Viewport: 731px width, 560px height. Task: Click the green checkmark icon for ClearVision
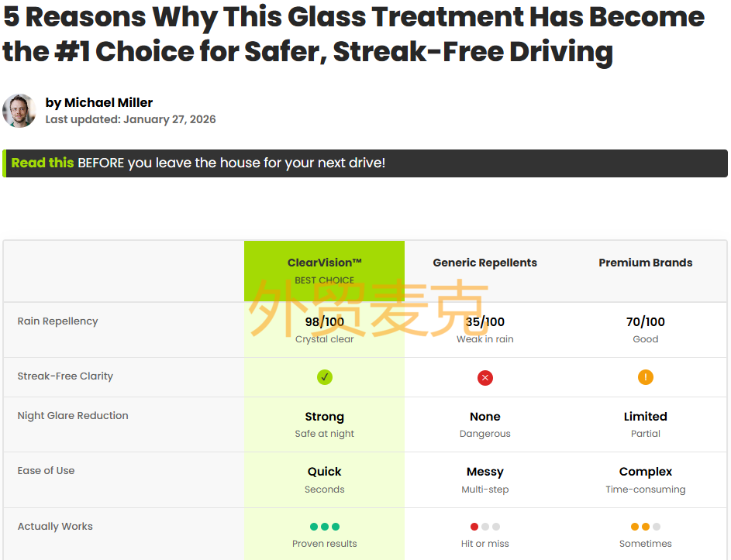pos(324,377)
